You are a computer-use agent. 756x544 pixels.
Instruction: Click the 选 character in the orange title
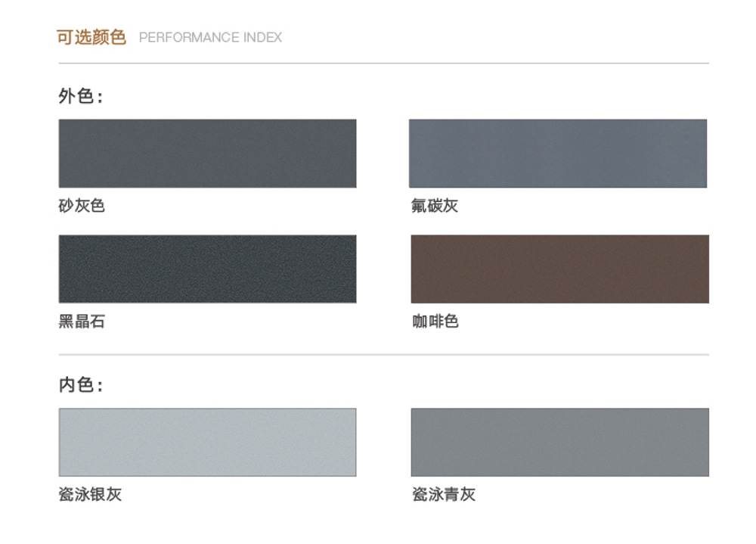point(83,37)
